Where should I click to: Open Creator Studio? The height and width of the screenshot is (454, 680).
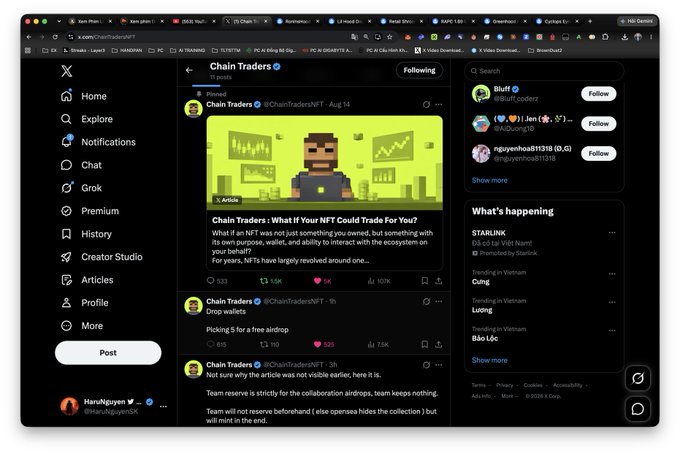pos(101,257)
